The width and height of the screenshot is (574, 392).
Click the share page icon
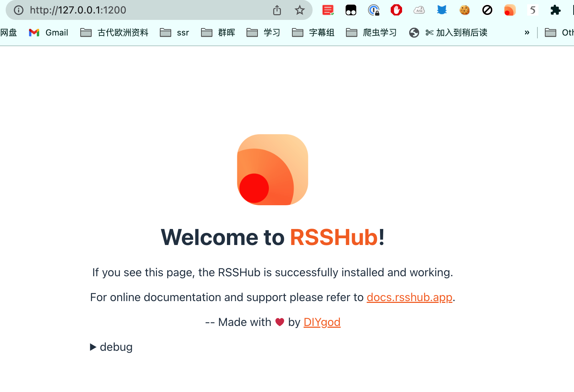point(277,10)
